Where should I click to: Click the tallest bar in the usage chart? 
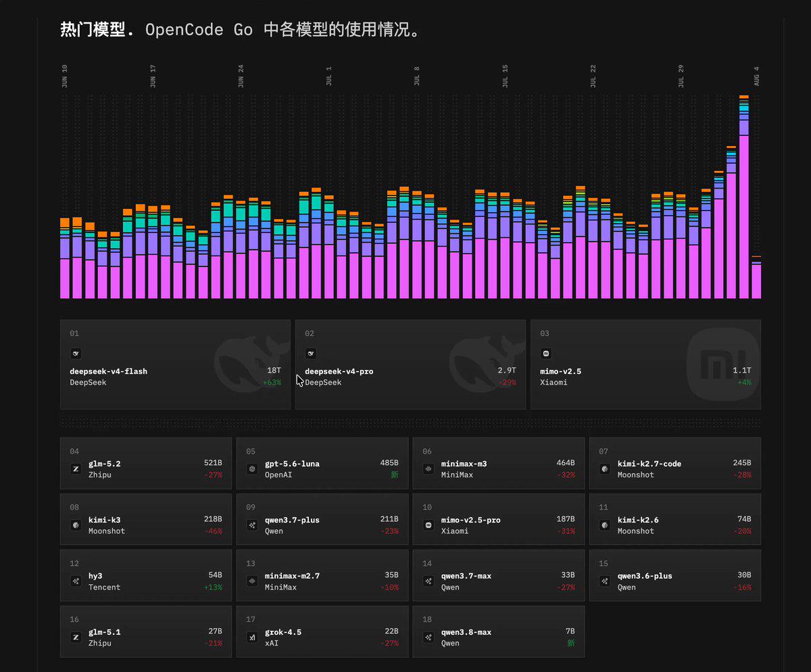pos(743,197)
